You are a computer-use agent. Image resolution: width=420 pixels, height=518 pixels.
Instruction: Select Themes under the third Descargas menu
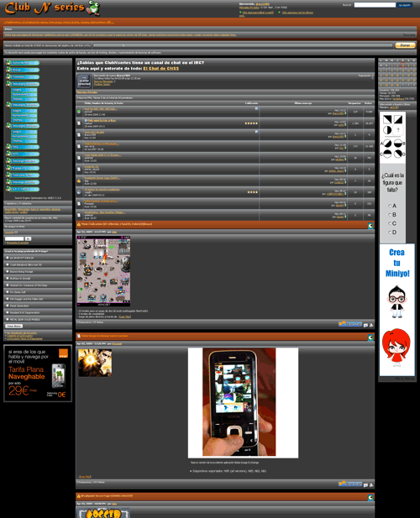coord(24,141)
